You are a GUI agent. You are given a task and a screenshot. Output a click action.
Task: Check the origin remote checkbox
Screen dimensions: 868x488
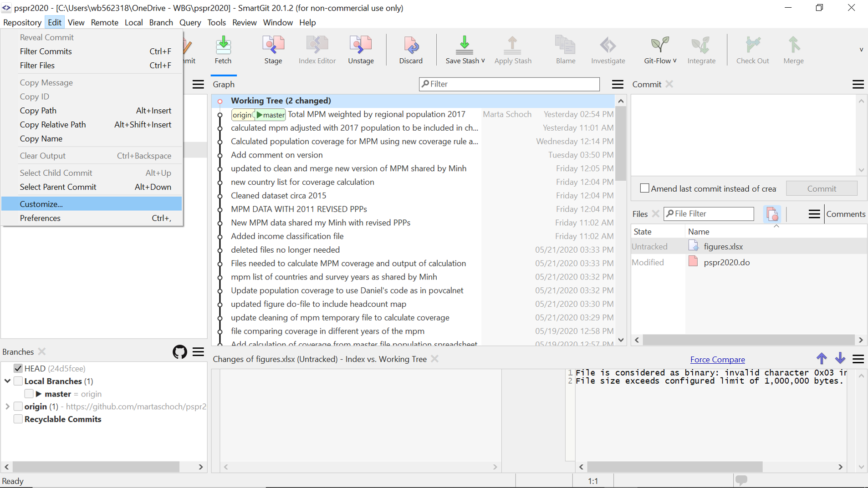tap(18, 406)
